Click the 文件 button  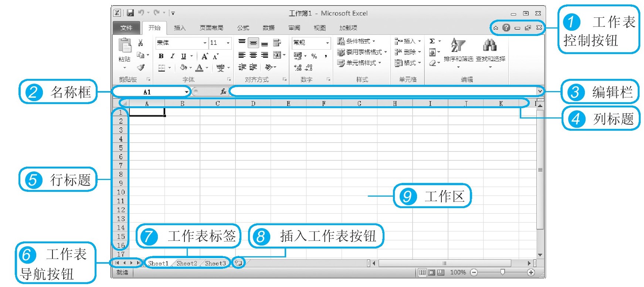[x=126, y=28]
